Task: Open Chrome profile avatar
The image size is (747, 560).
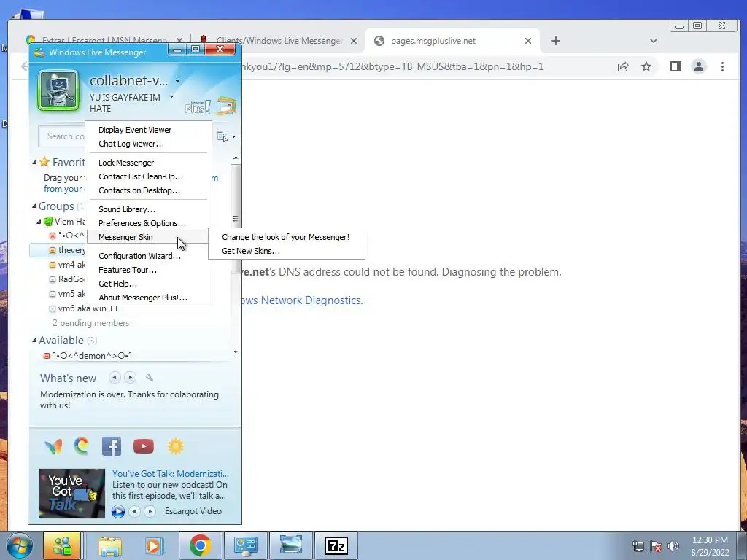Action: click(x=698, y=66)
